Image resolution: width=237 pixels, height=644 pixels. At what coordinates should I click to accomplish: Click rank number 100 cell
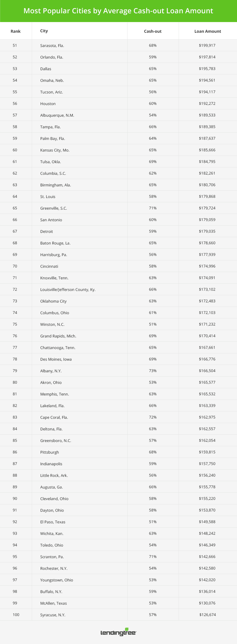tap(16, 615)
